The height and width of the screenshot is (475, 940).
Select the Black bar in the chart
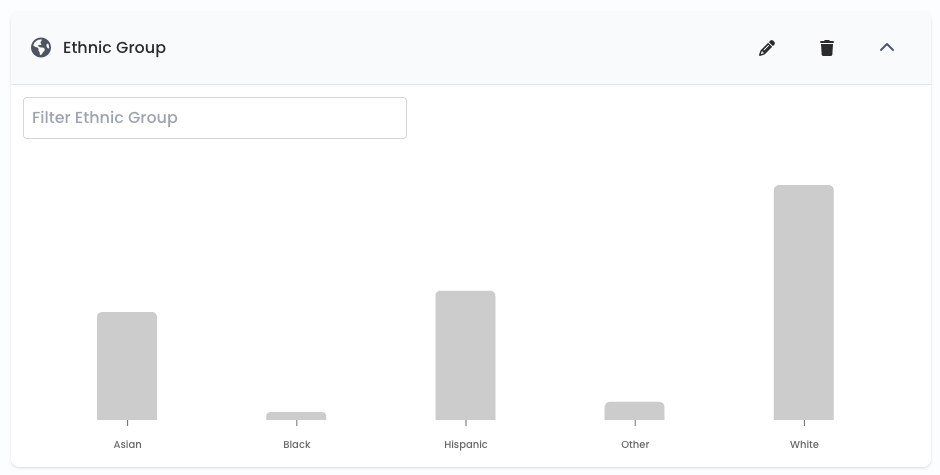tap(296, 416)
